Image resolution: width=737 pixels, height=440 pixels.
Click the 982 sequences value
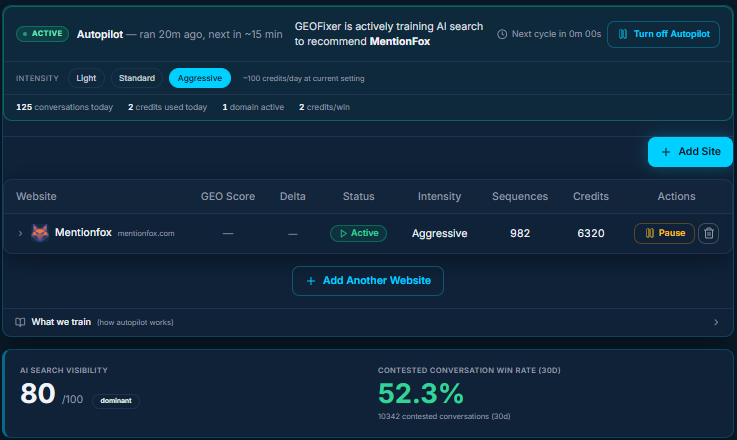pos(520,233)
